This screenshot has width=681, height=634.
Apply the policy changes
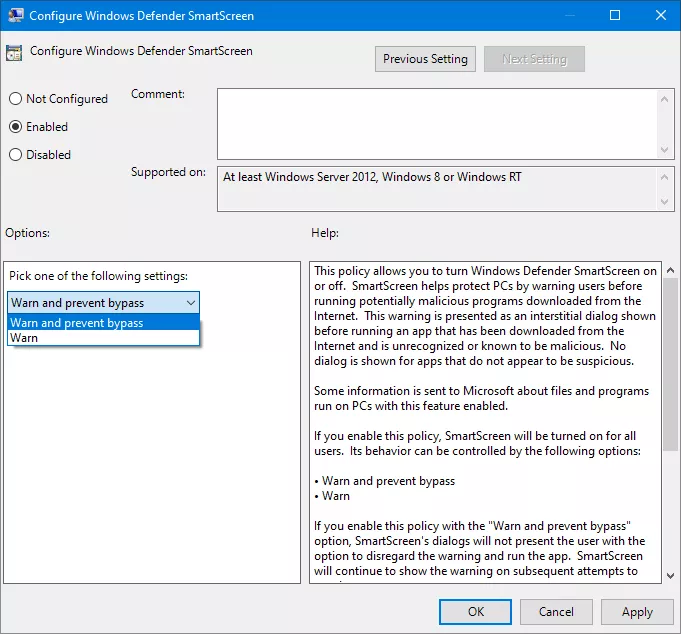tap(637, 612)
